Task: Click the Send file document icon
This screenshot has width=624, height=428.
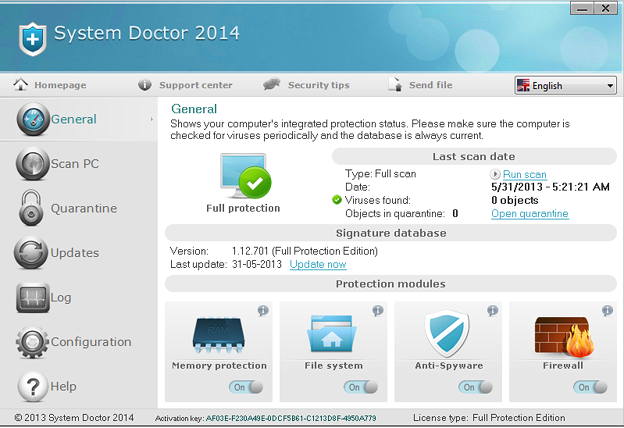Action: click(x=395, y=84)
